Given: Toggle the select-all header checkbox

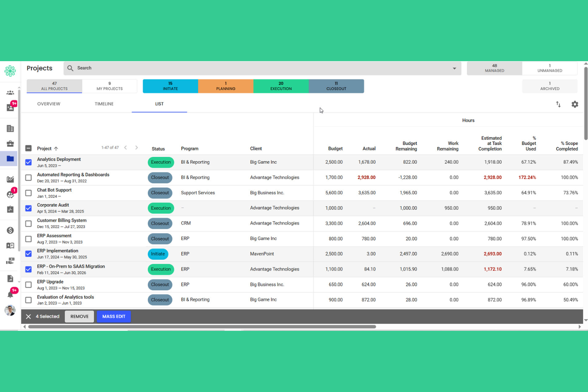Looking at the screenshot, I should [28, 148].
